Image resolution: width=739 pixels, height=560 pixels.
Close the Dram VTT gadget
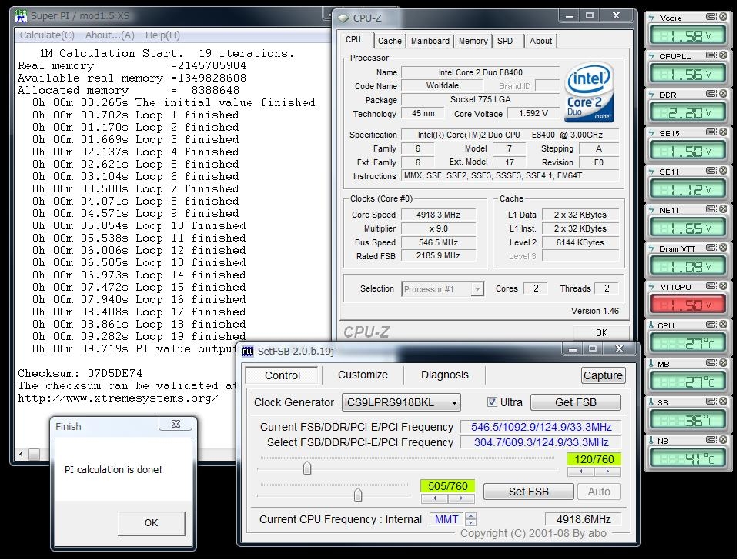723,248
